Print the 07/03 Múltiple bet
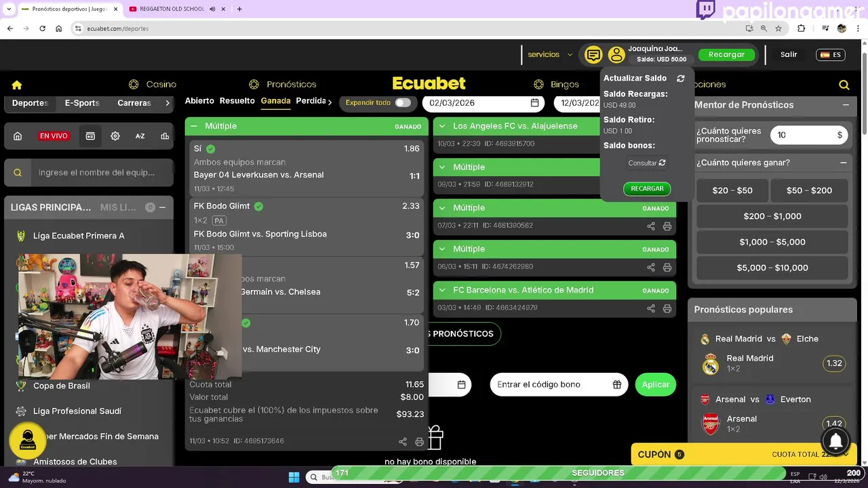The height and width of the screenshot is (488, 868). 667,226
